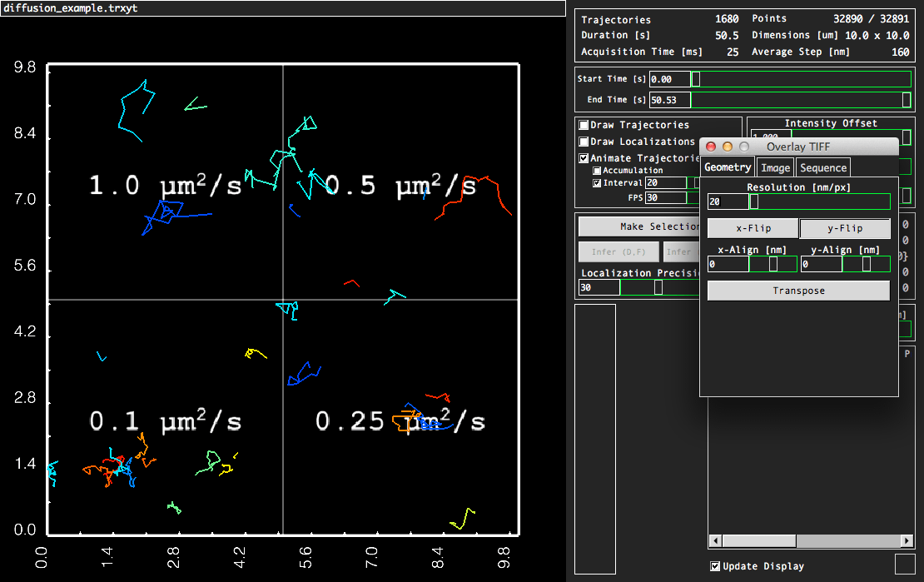Screen dimensions: 924x582
Task: Enable the Draw Localizations checkbox
Action: [x=584, y=142]
